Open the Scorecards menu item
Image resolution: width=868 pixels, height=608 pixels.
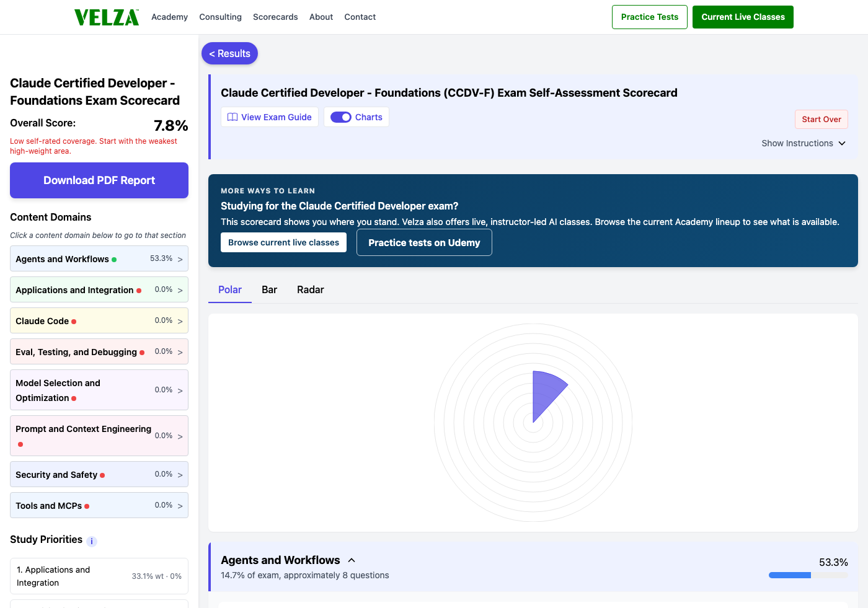coord(275,17)
